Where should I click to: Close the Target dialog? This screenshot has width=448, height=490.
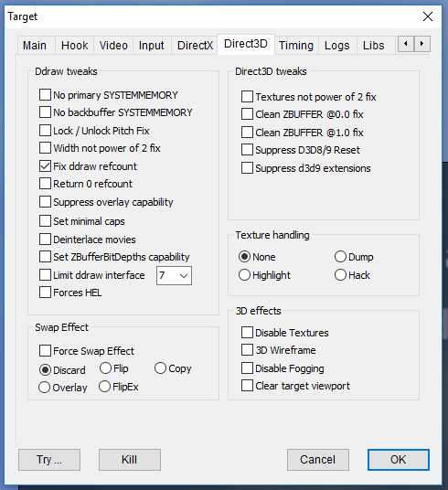tap(428, 16)
